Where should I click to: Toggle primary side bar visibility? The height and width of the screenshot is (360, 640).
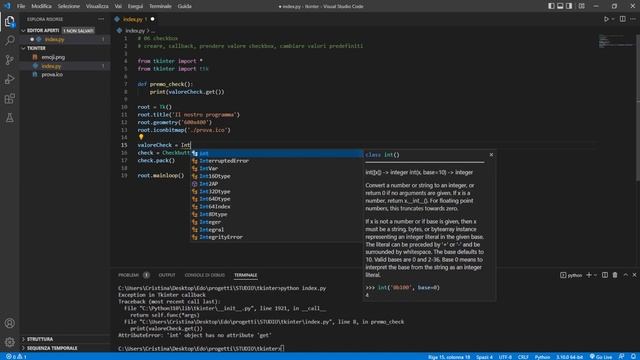(x=551, y=6)
